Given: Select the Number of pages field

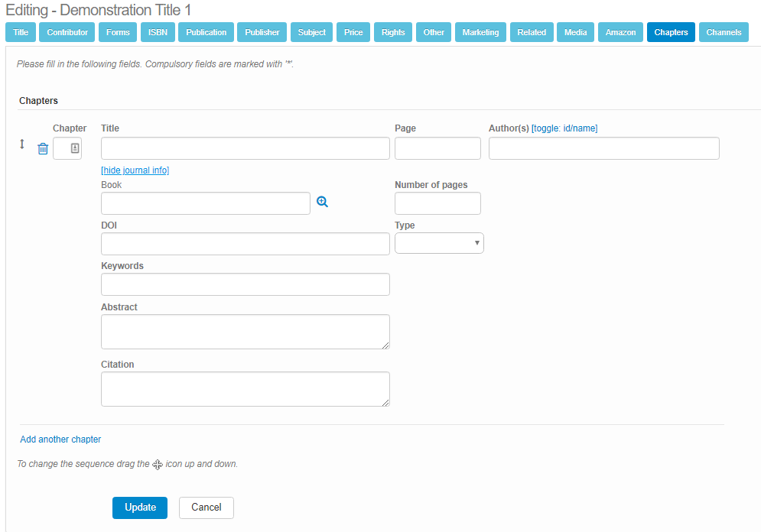Looking at the screenshot, I should click(x=437, y=203).
